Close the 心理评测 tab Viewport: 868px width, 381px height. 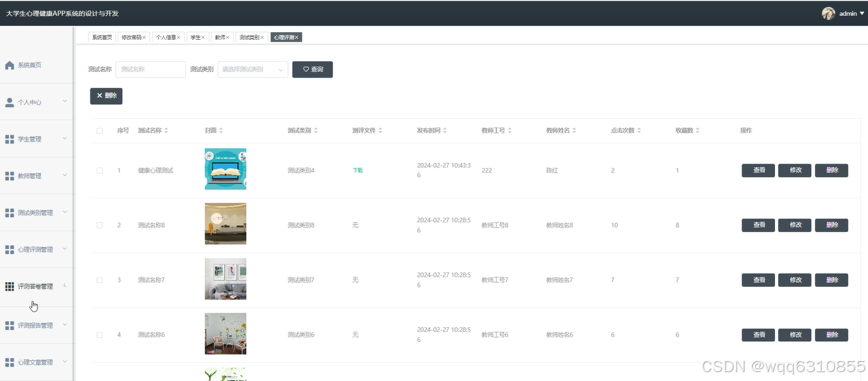(x=297, y=37)
